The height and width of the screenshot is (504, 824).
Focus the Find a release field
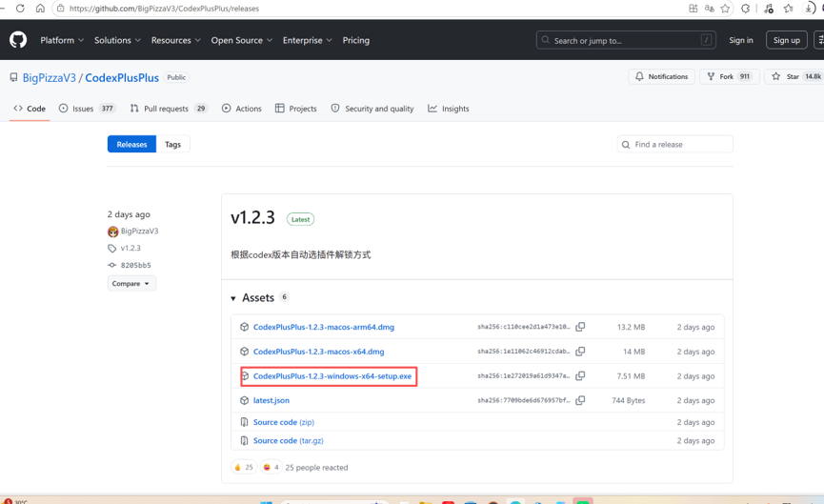(x=675, y=144)
